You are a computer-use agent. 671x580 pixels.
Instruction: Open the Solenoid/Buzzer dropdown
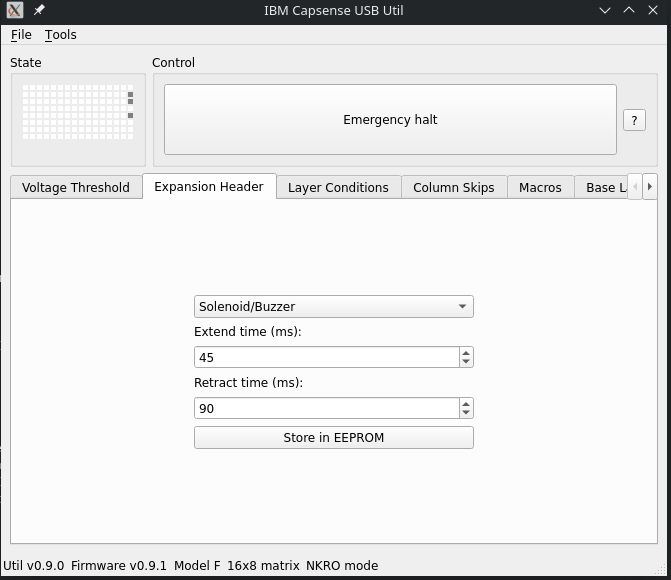pyautogui.click(x=333, y=307)
